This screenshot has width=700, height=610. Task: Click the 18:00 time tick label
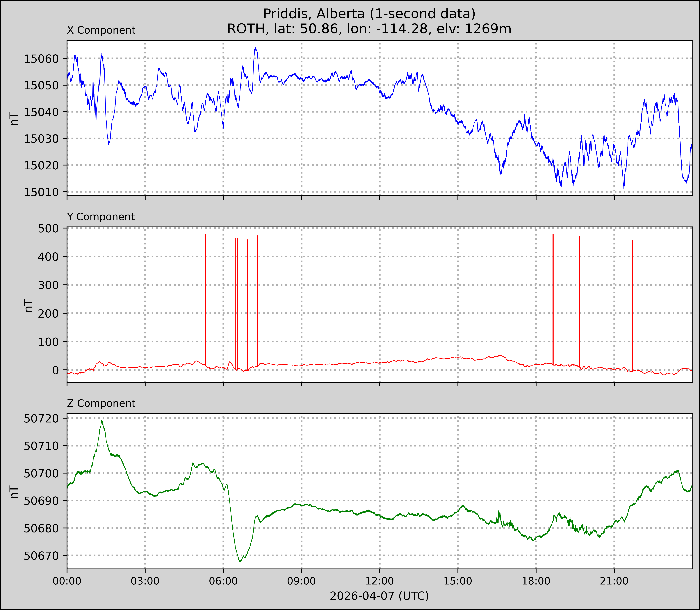(x=536, y=581)
